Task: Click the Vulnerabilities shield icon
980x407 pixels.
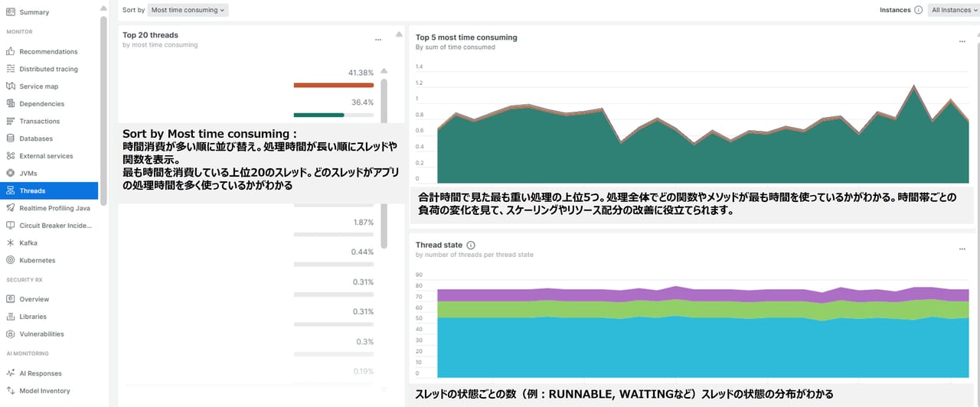Action: [11, 334]
